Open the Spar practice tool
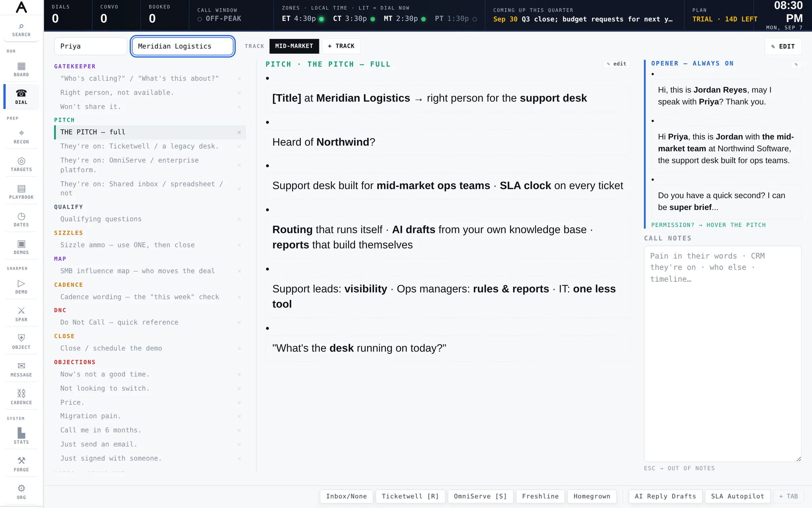This screenshot has width=812, height=508. pyautogui.click(x=21, y=315)
